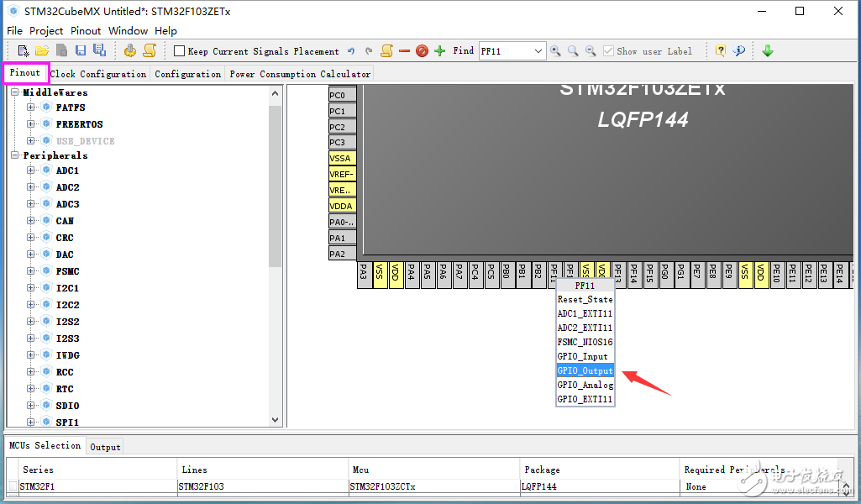Click the Open Project folder icon

[42, 51]
